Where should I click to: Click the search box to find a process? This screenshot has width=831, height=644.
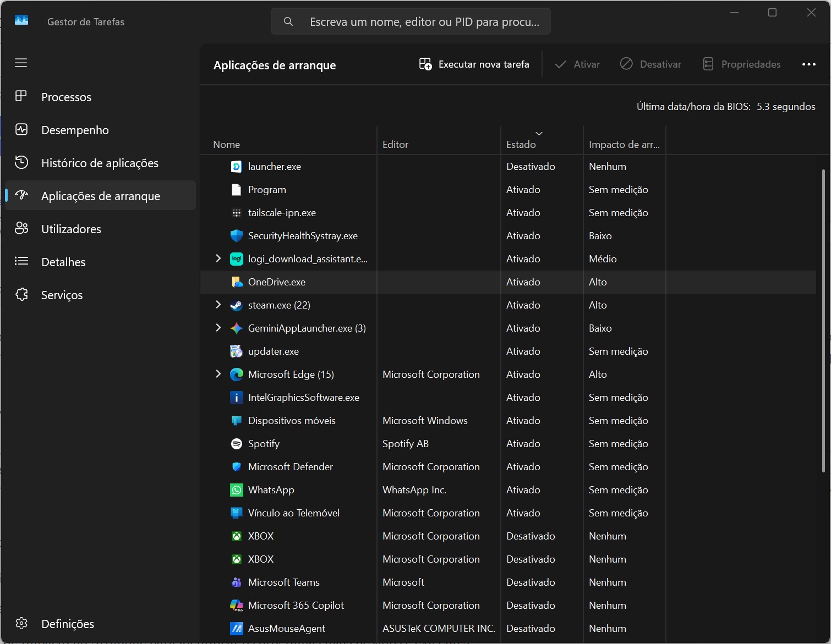coord(411,21)
